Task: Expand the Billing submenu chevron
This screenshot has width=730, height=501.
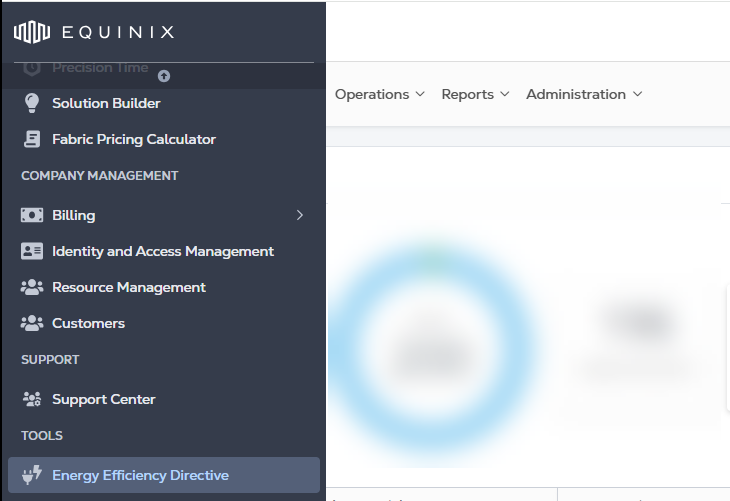Action: [x=300, y=215]
